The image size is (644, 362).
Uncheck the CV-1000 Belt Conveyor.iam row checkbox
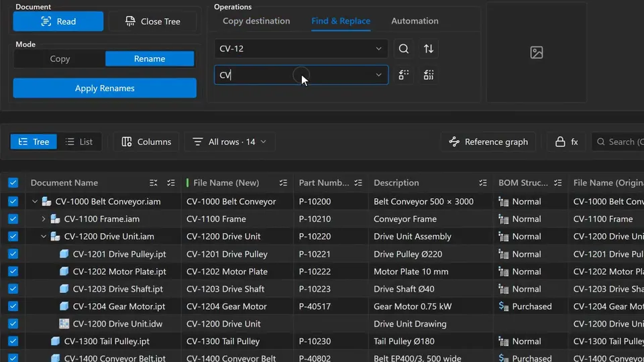click(x=13, y=201)
